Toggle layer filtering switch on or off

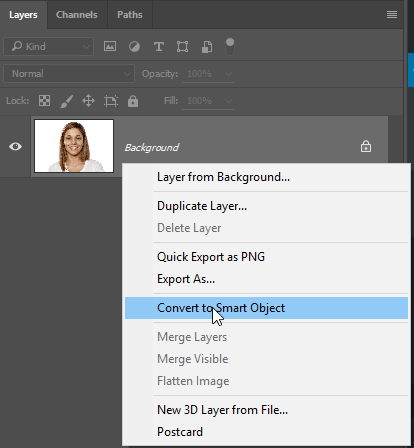pyautogui.click(x=230, y=46)
